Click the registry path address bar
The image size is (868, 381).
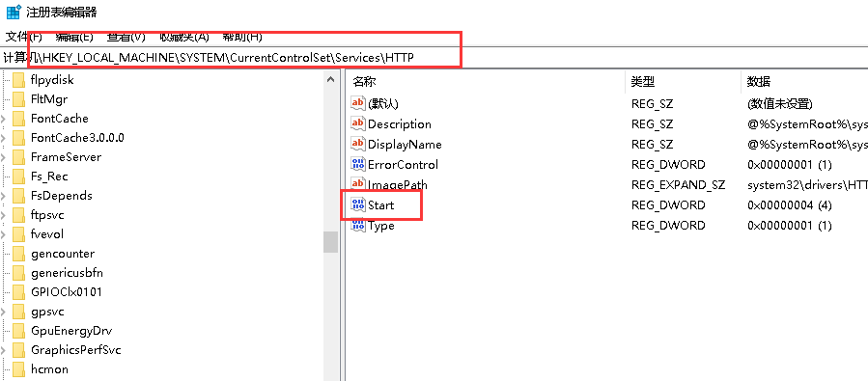434,58
